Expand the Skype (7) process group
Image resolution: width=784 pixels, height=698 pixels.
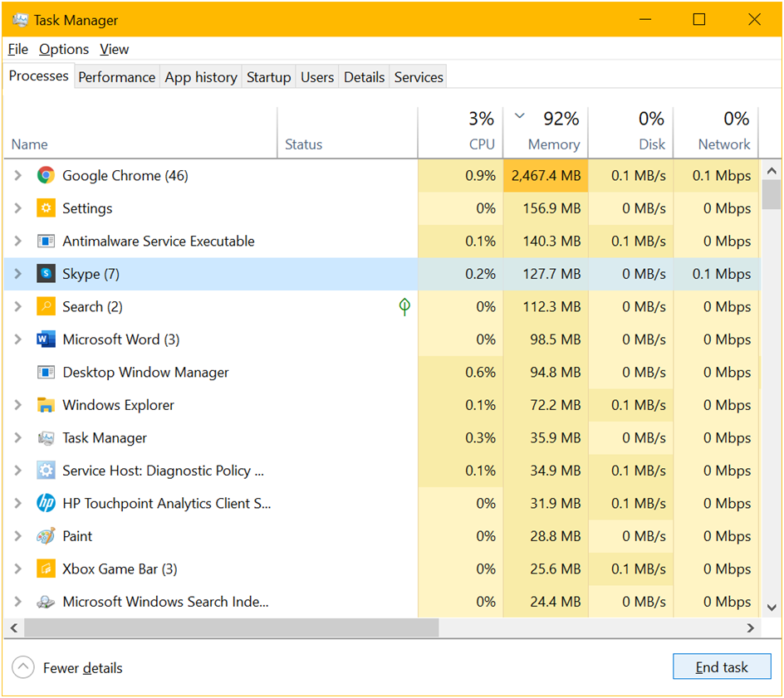tap(18, 274)
